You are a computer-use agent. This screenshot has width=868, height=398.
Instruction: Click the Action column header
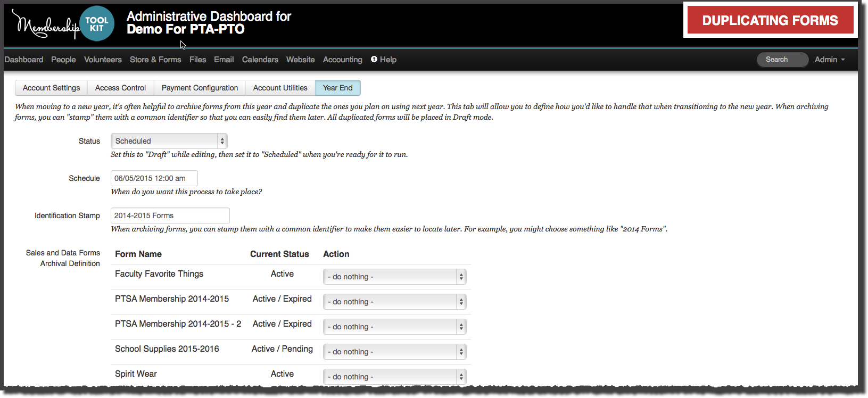point(336,254)
